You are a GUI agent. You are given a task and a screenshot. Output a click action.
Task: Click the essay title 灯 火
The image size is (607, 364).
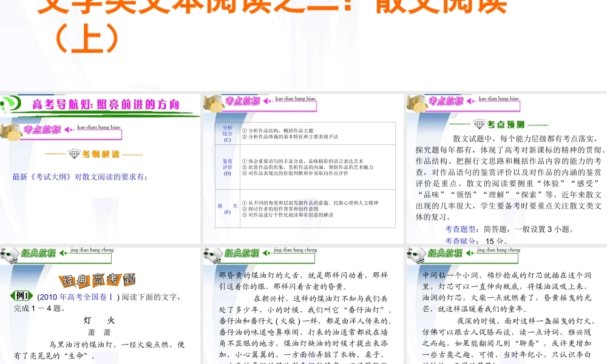[100, 320]
